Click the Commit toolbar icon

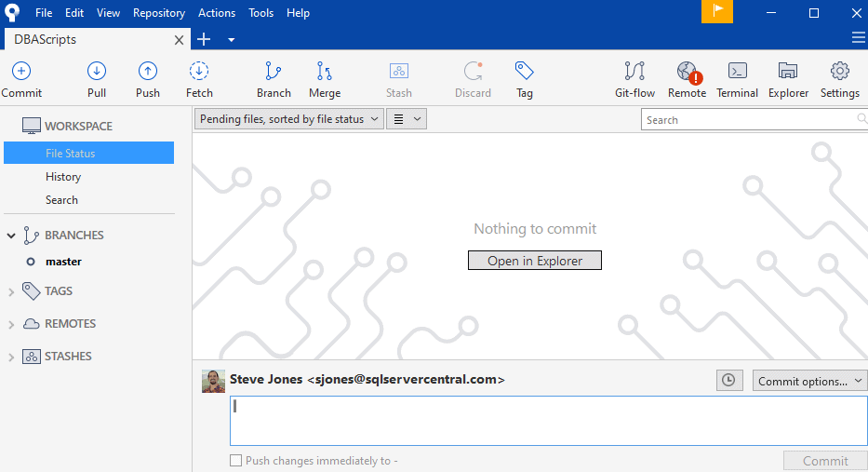click(x=21, y=71)
